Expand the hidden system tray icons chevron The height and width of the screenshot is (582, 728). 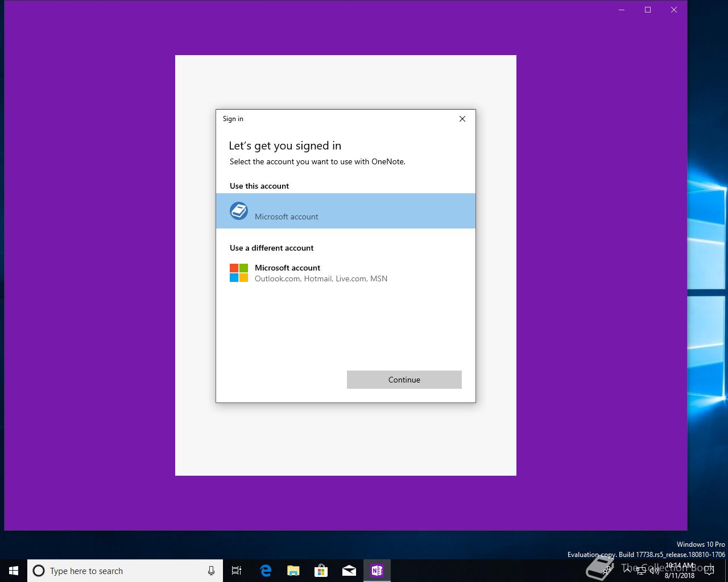pyautogui.click(x=627, y=571)
